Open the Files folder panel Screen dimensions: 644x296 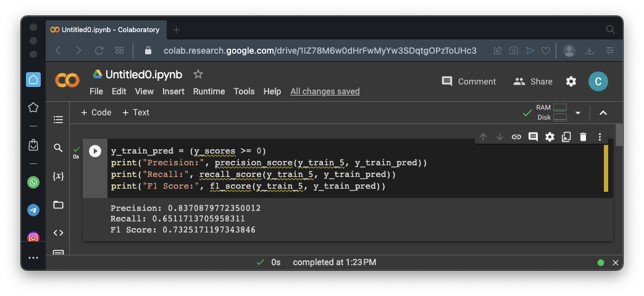click(58, 205)
